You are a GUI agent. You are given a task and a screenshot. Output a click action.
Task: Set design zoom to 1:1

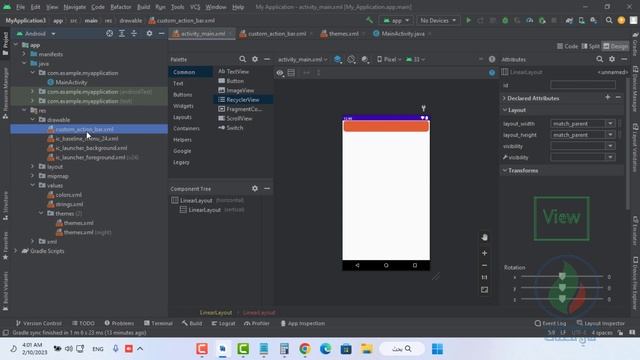pyautogui.click(x=484, y=278)
